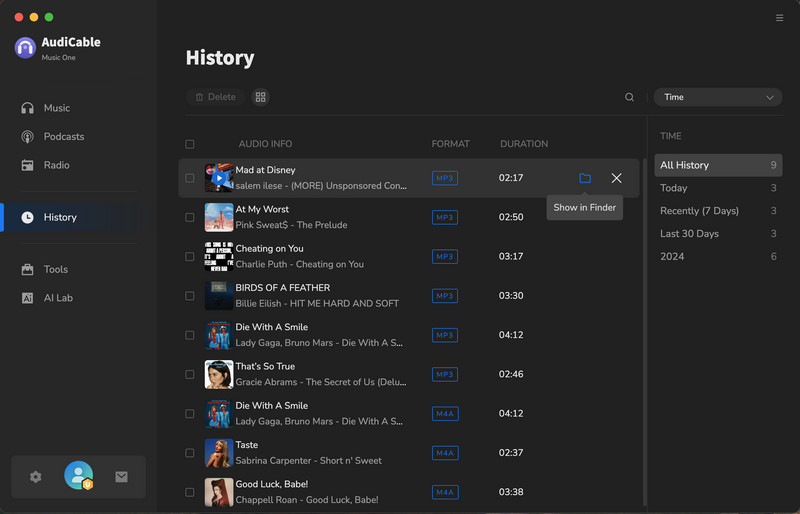Play Mad at Disney from its thumbnail
Image resolution: width=800 pixels, height=514 pixels.
pyautogui.click(x=219, y=178)
